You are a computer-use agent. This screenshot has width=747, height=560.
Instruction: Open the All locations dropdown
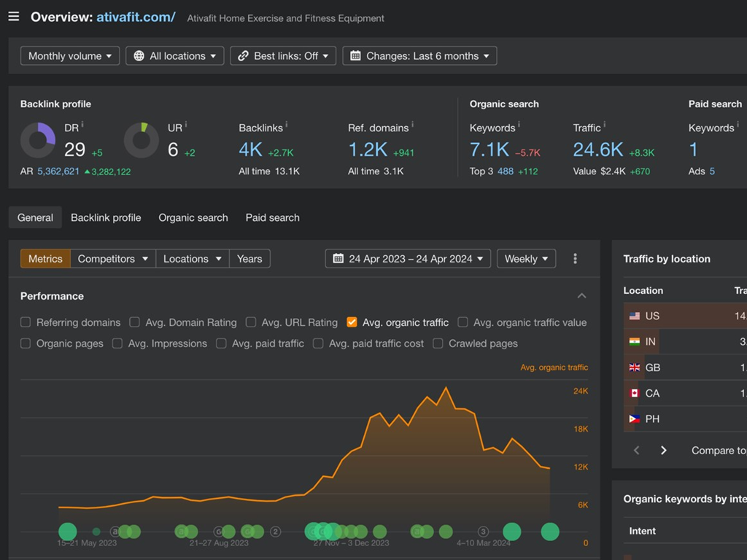pos(175,55)
